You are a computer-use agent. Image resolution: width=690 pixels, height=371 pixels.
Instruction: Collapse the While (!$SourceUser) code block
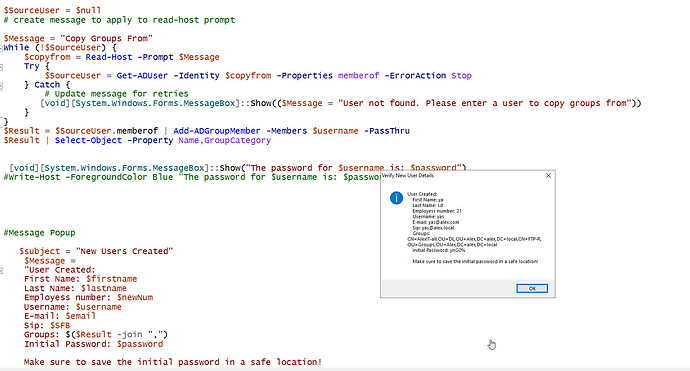point(1,48)
